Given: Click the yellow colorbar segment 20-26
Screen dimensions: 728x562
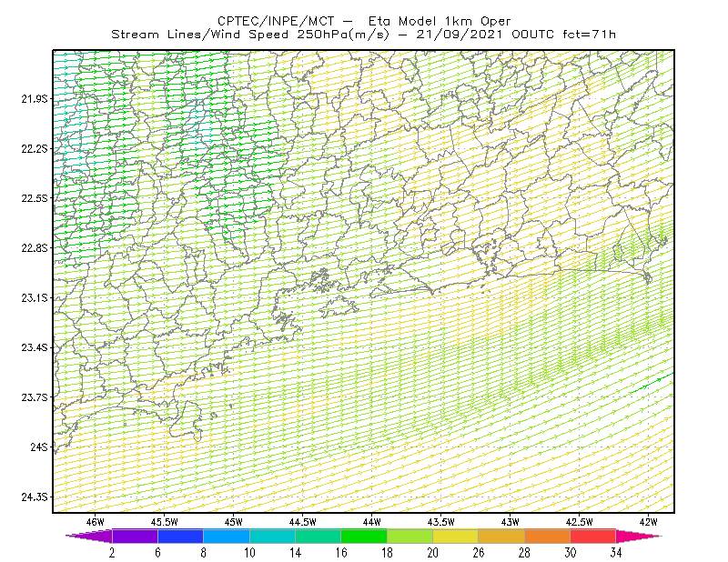Looking at the screenshot, I should point(456,536).
